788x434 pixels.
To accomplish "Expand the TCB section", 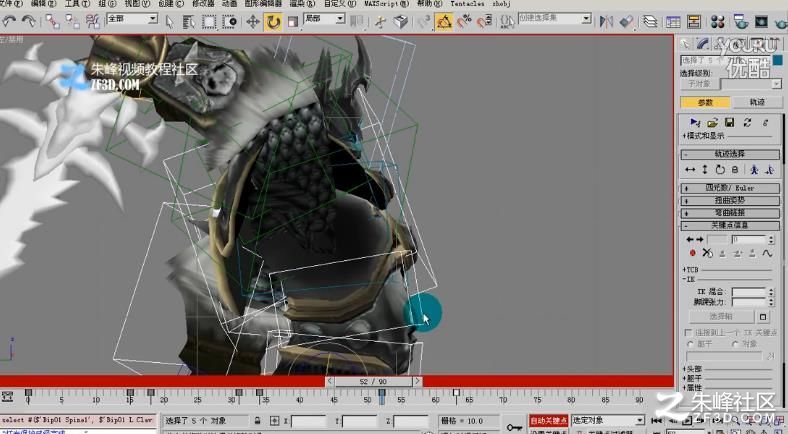I will [x=690, y=270].
